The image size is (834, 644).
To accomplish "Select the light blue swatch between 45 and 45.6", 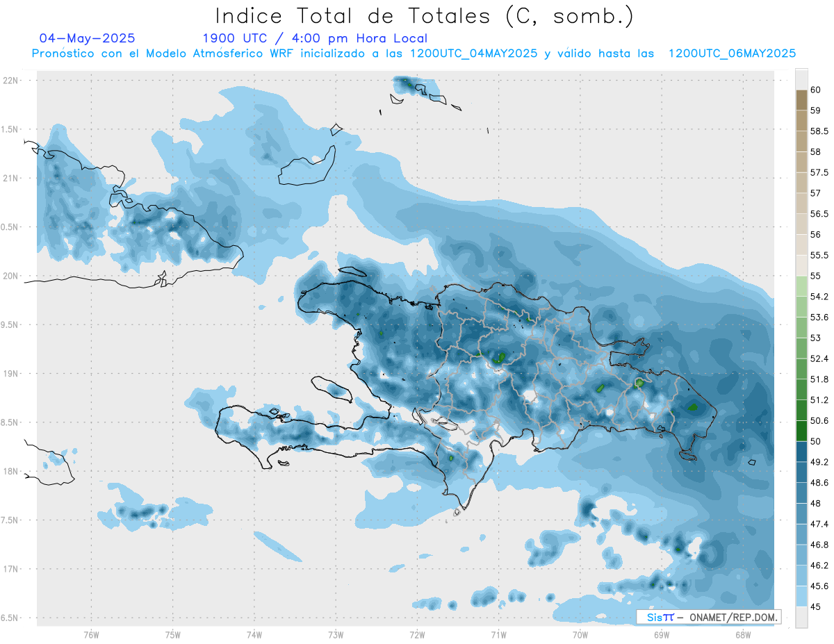I will 801,596.
